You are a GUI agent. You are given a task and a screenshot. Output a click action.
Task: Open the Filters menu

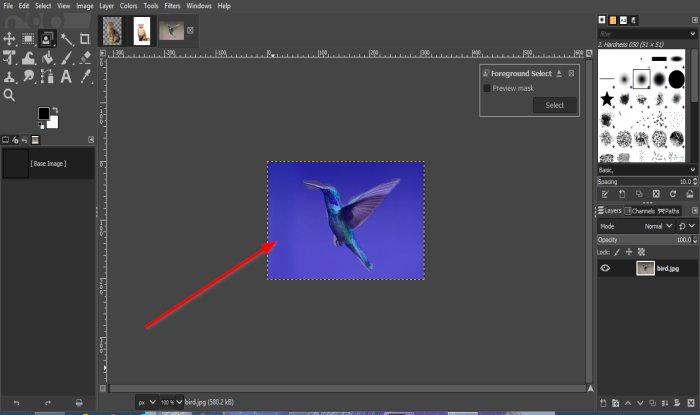(172, 6)
